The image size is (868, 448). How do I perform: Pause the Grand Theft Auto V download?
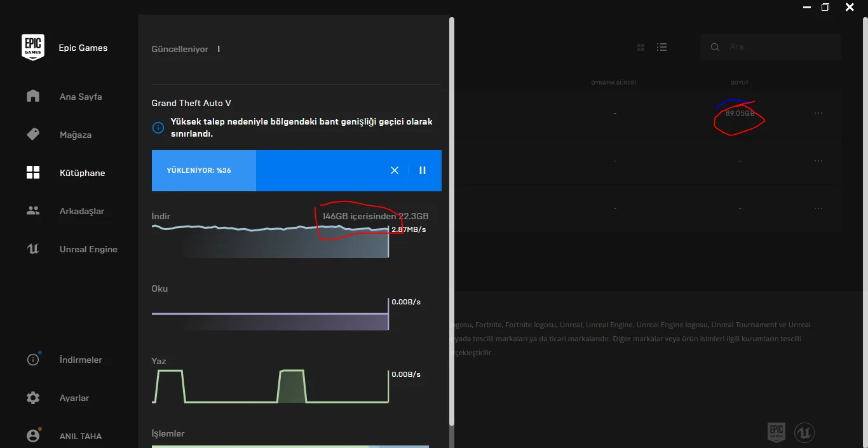coord(423,170)
